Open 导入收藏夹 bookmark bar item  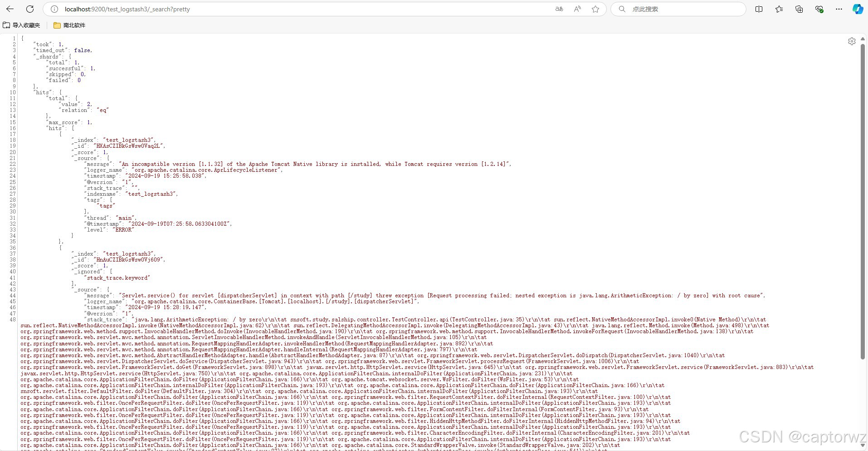click(21, 25)
